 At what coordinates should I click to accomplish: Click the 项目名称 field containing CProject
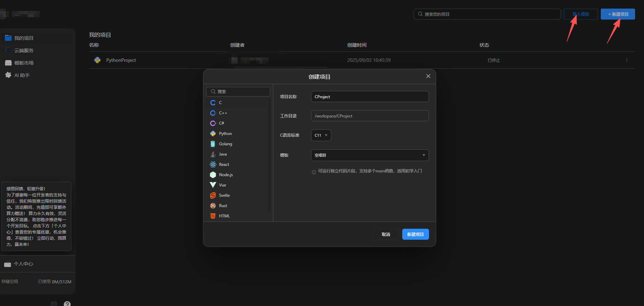point(370,97)
